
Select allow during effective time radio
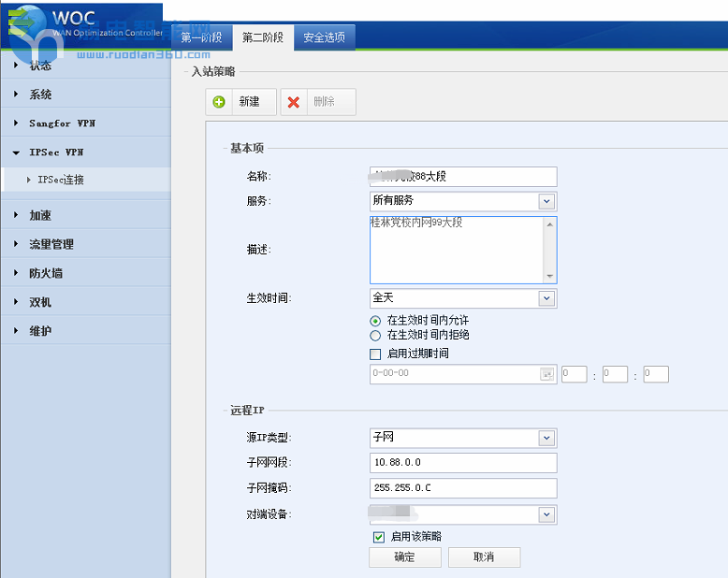376,321
